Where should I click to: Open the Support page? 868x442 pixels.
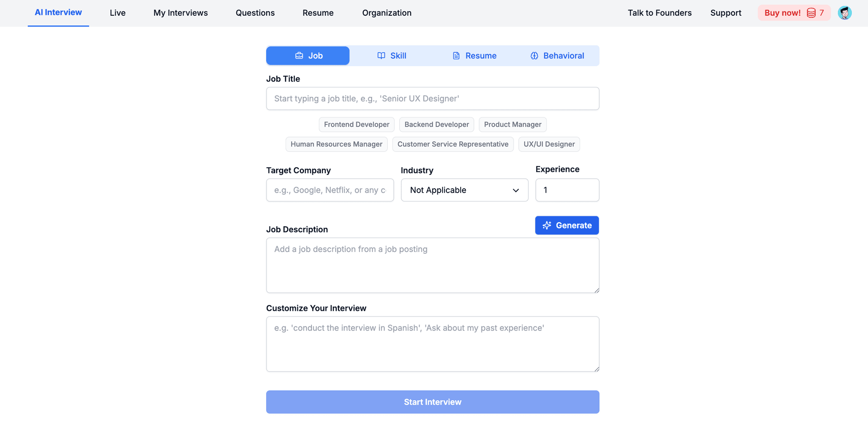[726, 13]
